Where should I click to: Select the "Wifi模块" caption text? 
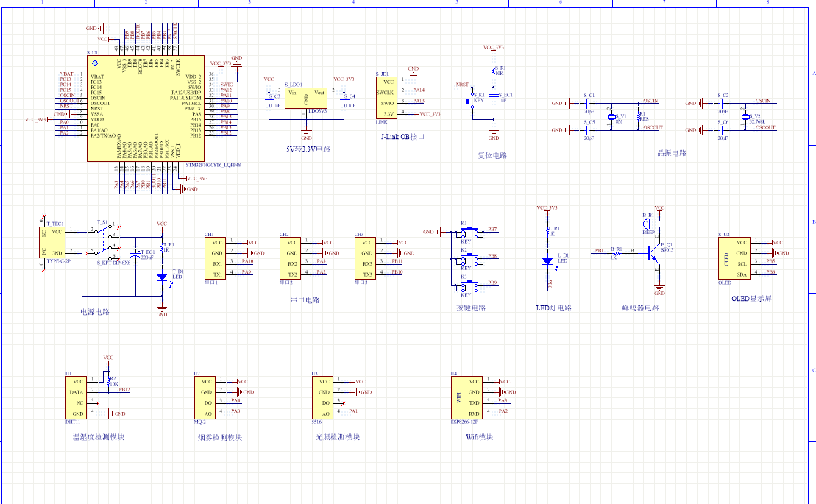(x=479, y=437)
